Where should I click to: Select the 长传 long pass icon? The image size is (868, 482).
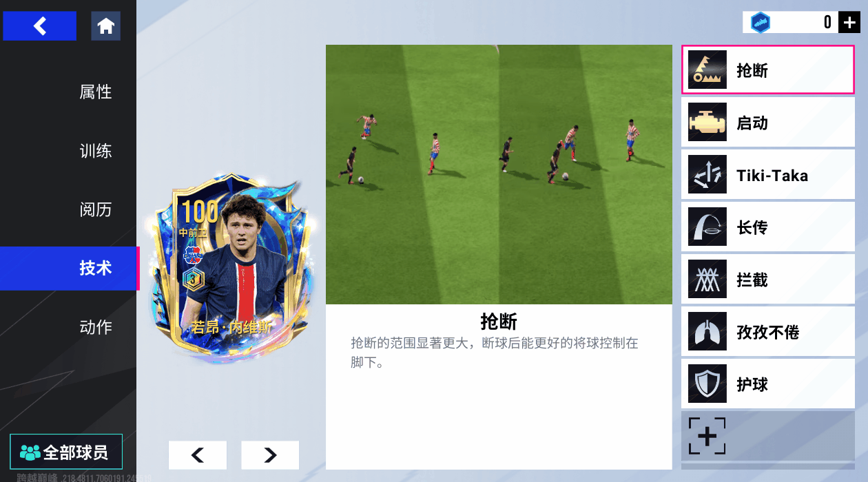point(707,227)
